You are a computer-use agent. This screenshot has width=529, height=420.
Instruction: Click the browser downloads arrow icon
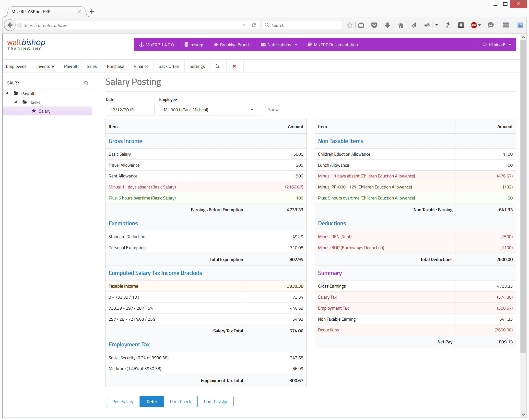coord(388,25)
